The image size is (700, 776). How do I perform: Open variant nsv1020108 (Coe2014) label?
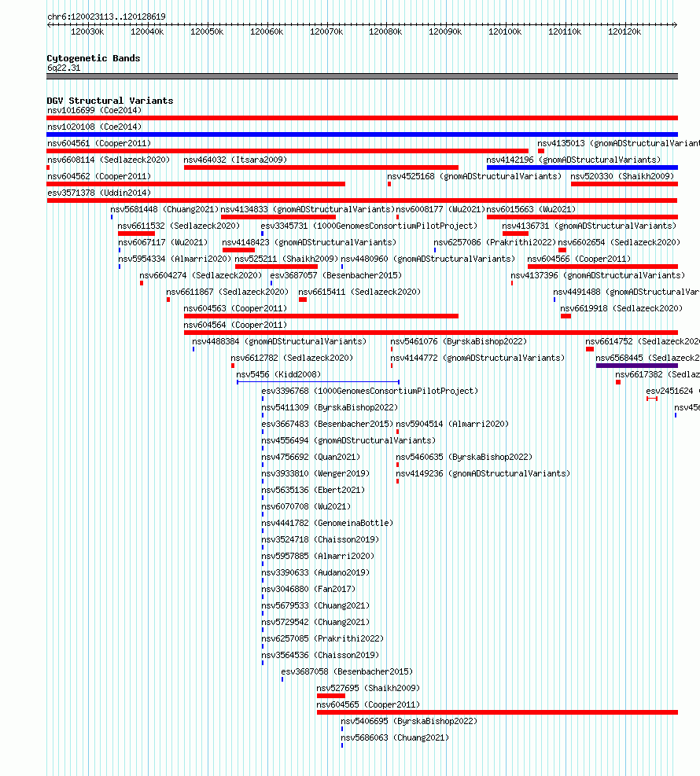pos(94,127)
